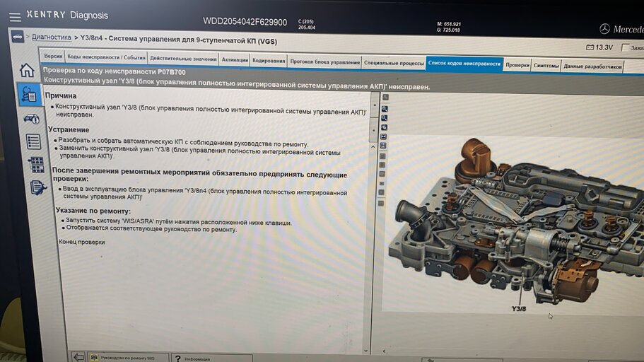
Task: Click the Указание по ремонту heading
Action: point(93,211)
